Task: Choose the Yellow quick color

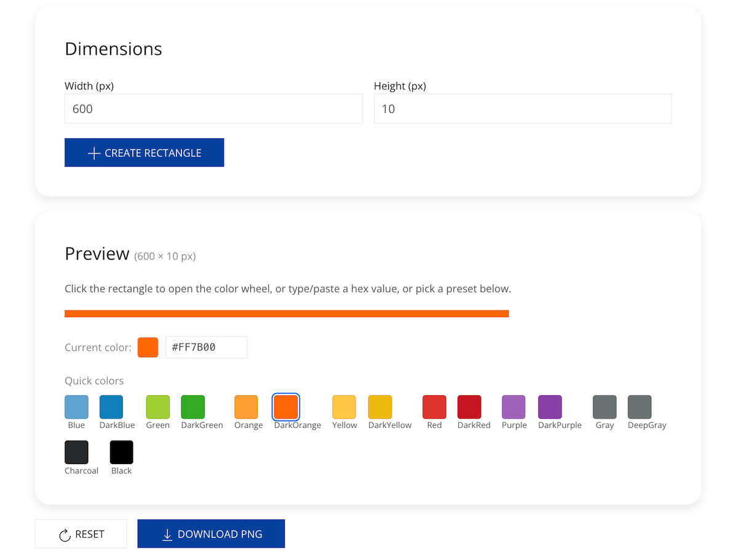Action: [x=344, y=407]
